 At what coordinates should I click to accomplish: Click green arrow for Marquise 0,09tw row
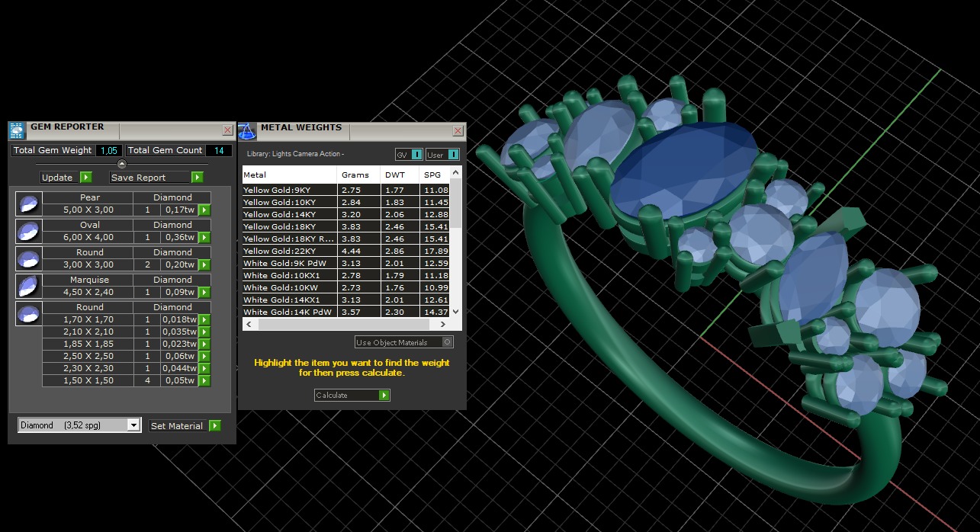point(204,292)
